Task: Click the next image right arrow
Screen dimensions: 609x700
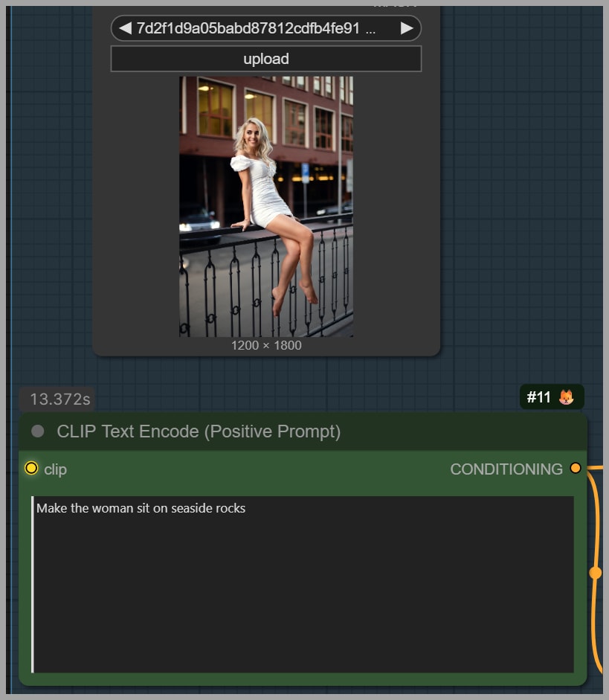Action: pyautogui.click(x=406, y=28)
